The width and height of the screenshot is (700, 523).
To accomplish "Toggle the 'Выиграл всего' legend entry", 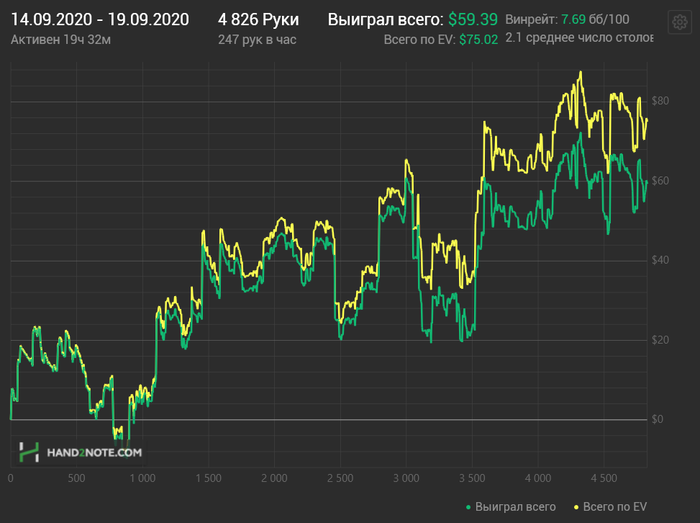I will click(x=511, y=507).
